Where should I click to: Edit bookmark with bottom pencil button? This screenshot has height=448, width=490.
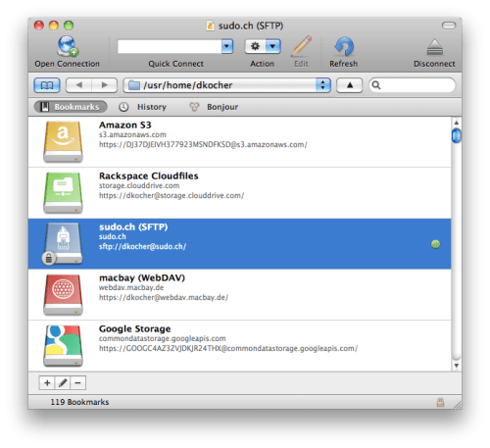click(63, 383)
